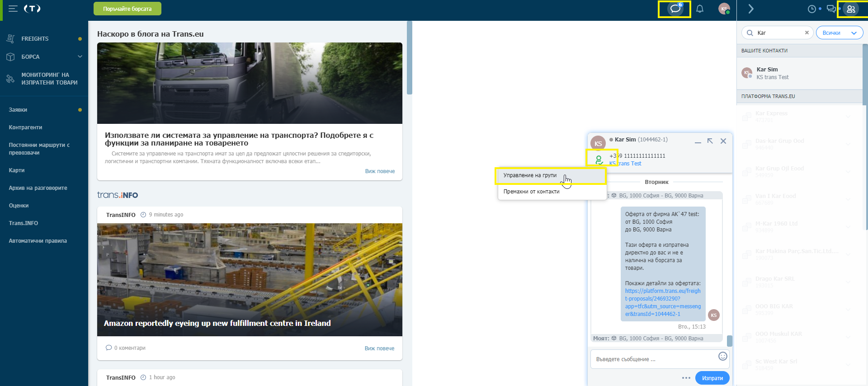This screenshot has height=386, width=868.
Task: Open Автоматични правила in the sidebar
Action: click(x=38, y=241)
